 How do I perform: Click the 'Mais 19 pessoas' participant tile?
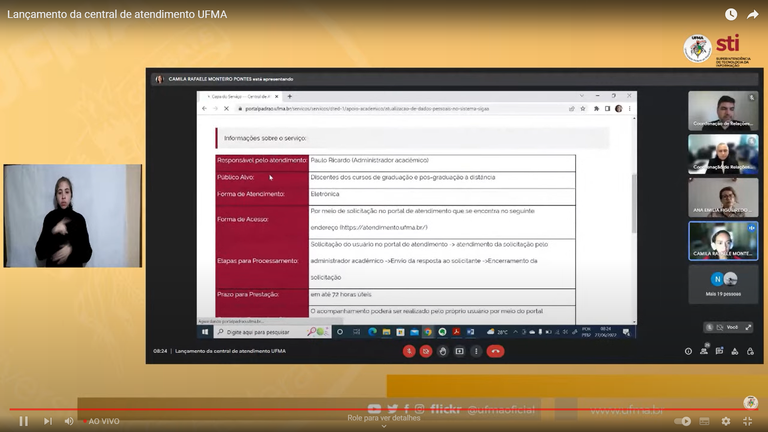723,283
